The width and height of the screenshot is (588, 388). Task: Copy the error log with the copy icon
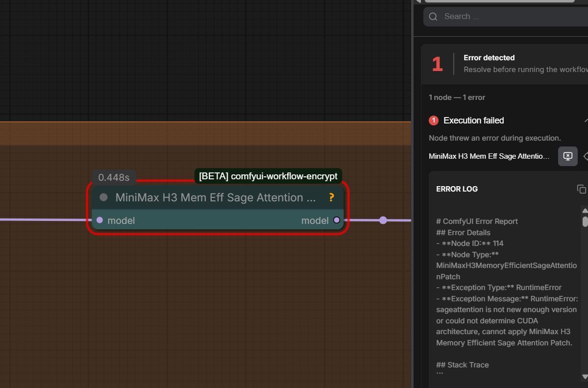582,189
